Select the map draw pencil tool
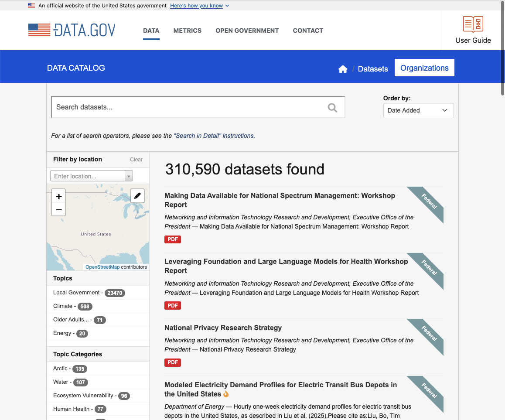This screenshot has width=505, height=420. [x=137, y=196]
